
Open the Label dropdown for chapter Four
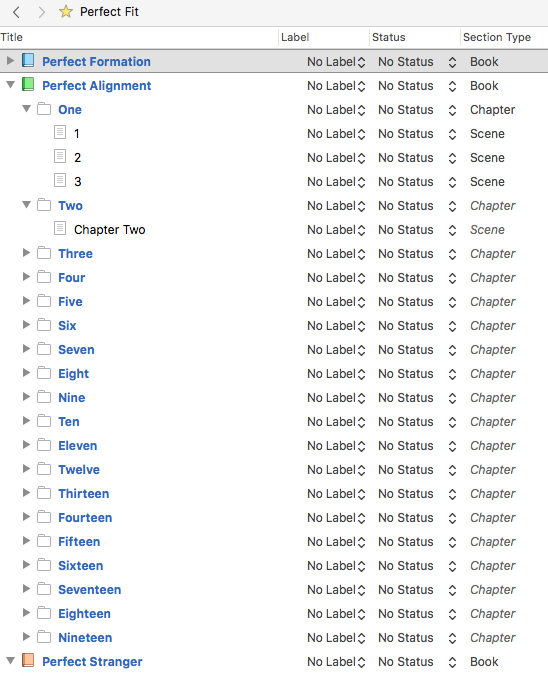(336, 278)
